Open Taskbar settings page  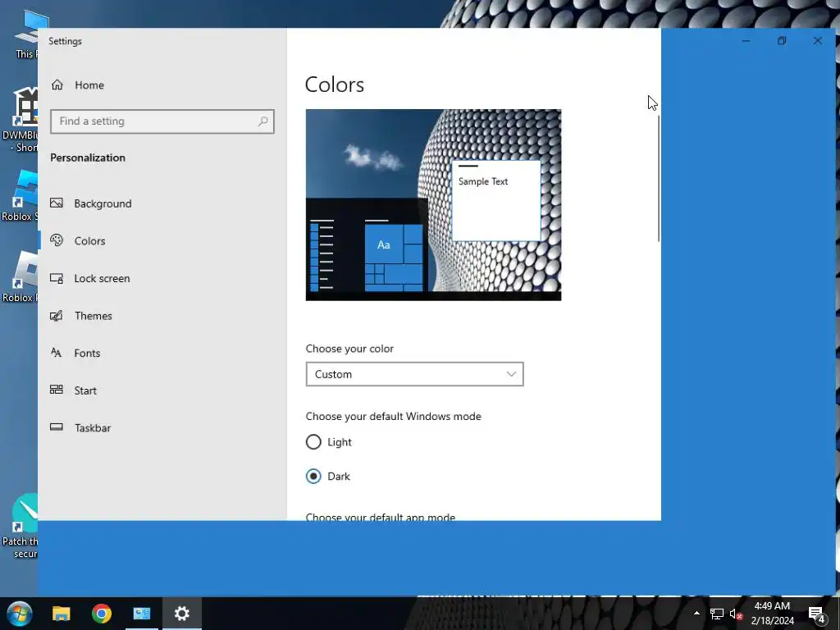pyautogui.click(x=162, y=428)
